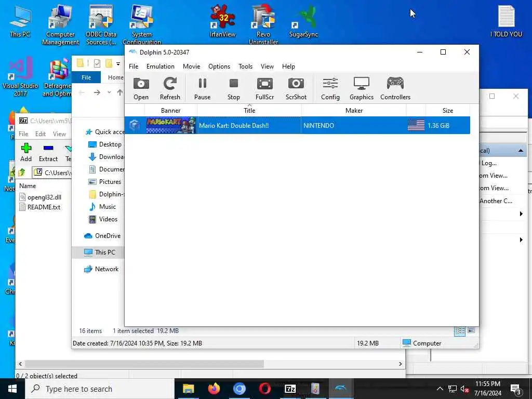
Task: Click the GameCube platform icon in game row
Action: (x=135, y=125)
